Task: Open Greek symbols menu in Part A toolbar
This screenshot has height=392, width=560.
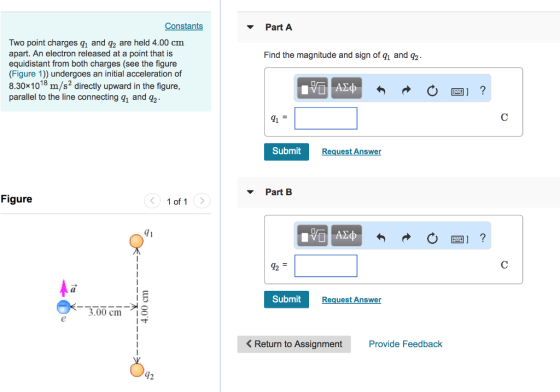Action: [x=346, y=88]
